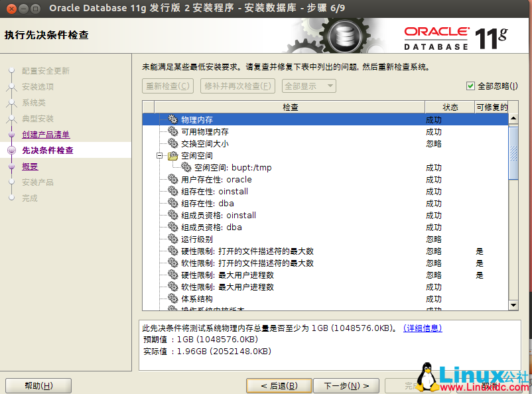Click the scrollbar down arrow
Viewport: 532px width, 394px height.
click(x=513, y=305)
